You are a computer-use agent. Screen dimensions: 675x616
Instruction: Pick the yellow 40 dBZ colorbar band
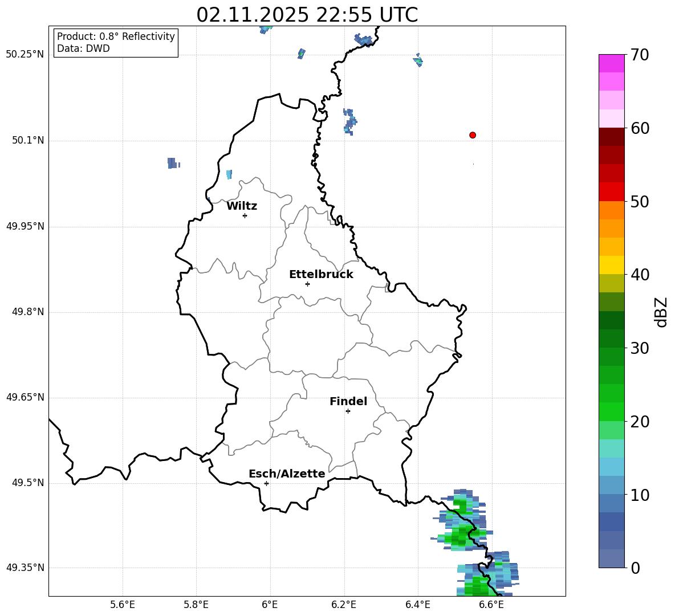pos(611,265)
